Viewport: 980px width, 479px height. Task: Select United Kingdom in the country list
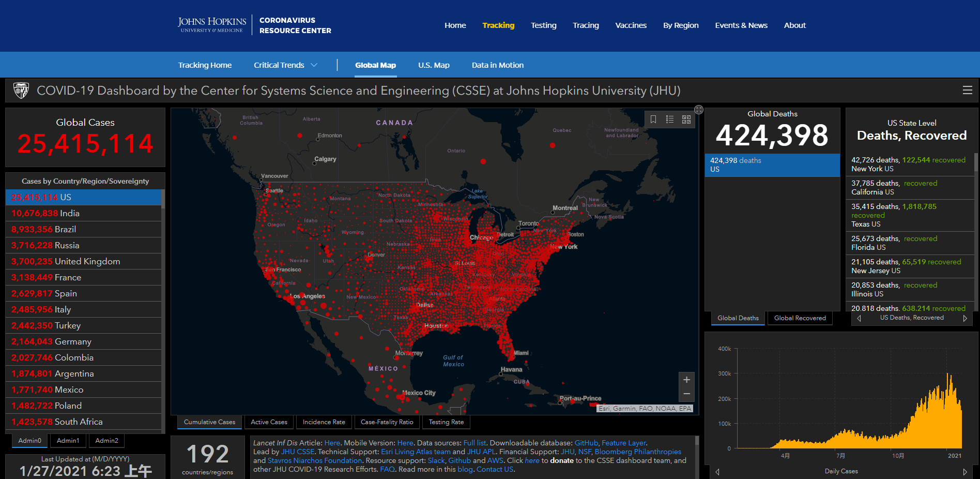point(83,261)
